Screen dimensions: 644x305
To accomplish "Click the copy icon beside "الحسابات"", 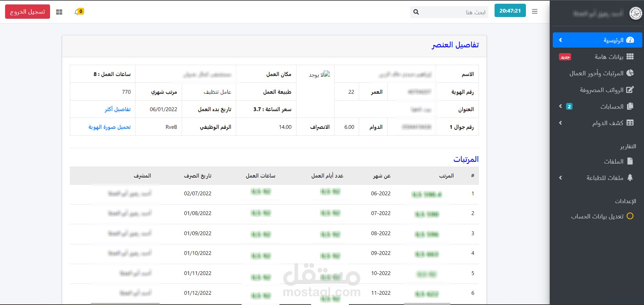I will tap(630, 106).
